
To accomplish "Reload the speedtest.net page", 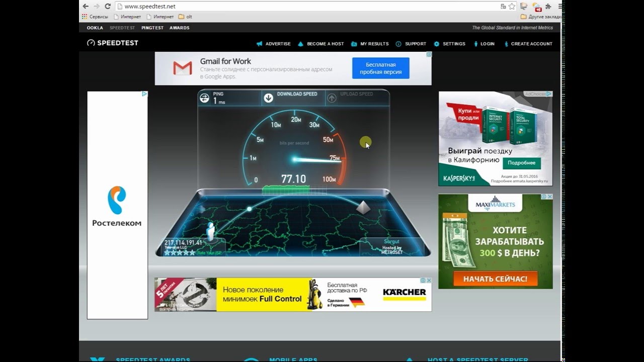I will click(108, 7).
